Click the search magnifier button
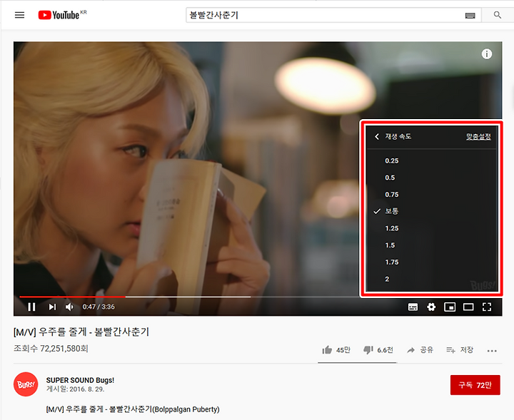The height and width of the screenshot is (420, 514). tap(498, 15)
